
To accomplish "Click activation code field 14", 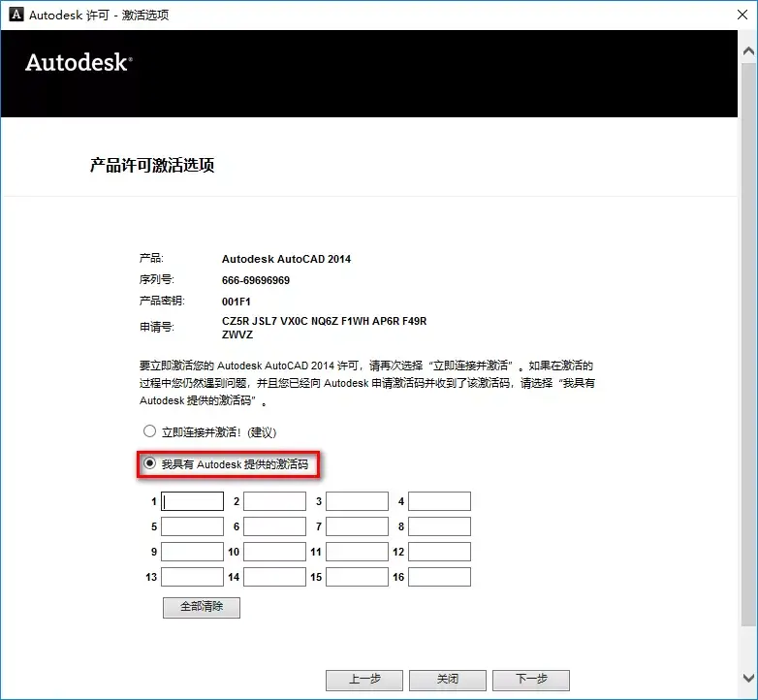I will click(x=274, y=577).
